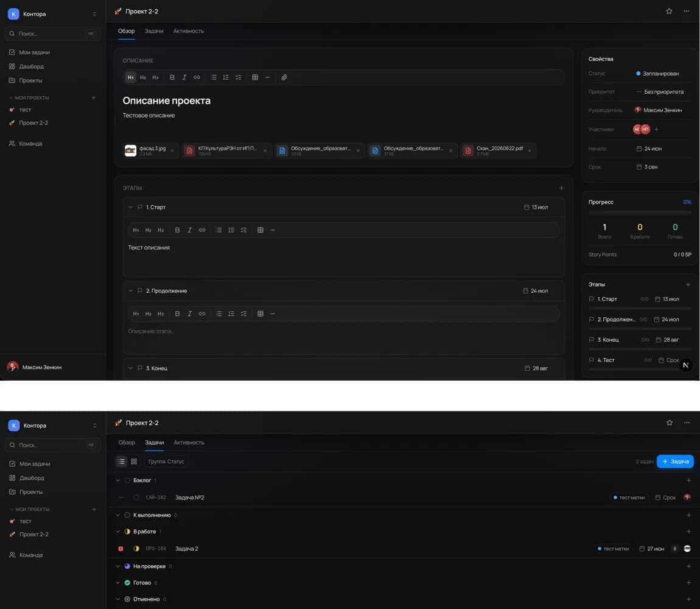Image resolution: width=700 pixels, height=609 pixels.
Task: Open the Задачи tab in top project view
Action: [154, 31]
